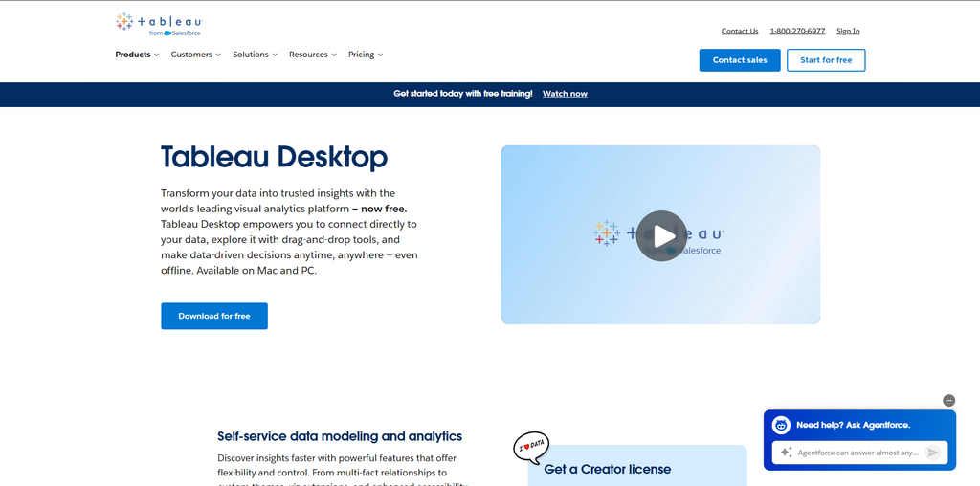Click 'Get started today with free training!' text
Image resolution: width=980 pixels, height=486 pixels.
[x=463, y=94]
